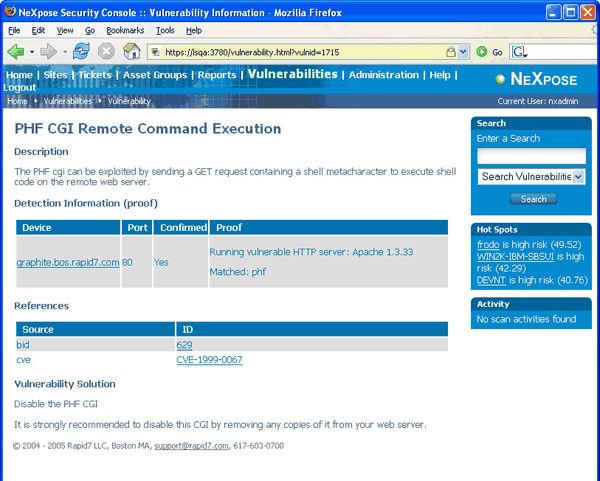
Task: Open the address bar history dropdown
Action: point(463,51)
